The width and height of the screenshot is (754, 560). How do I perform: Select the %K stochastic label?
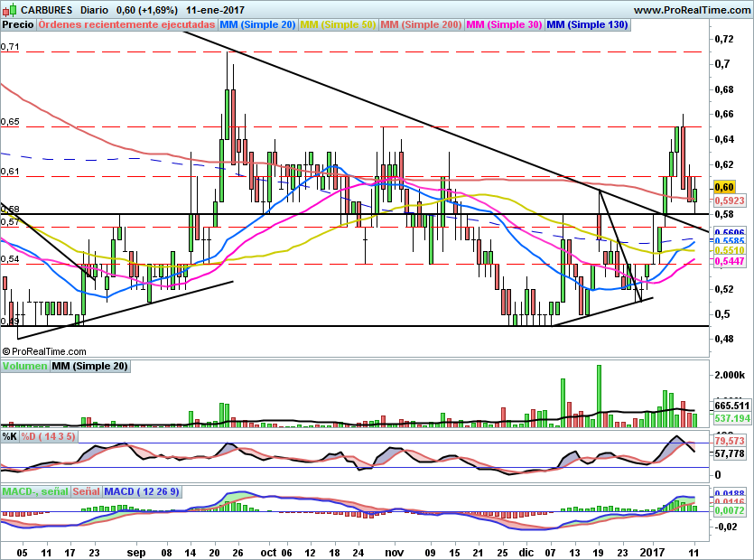10,436
